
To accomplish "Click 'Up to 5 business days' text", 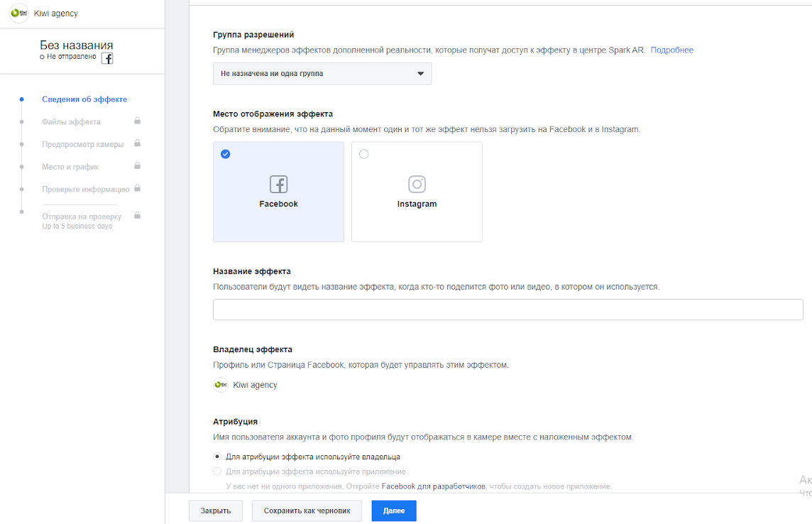I will pos(77,226).
